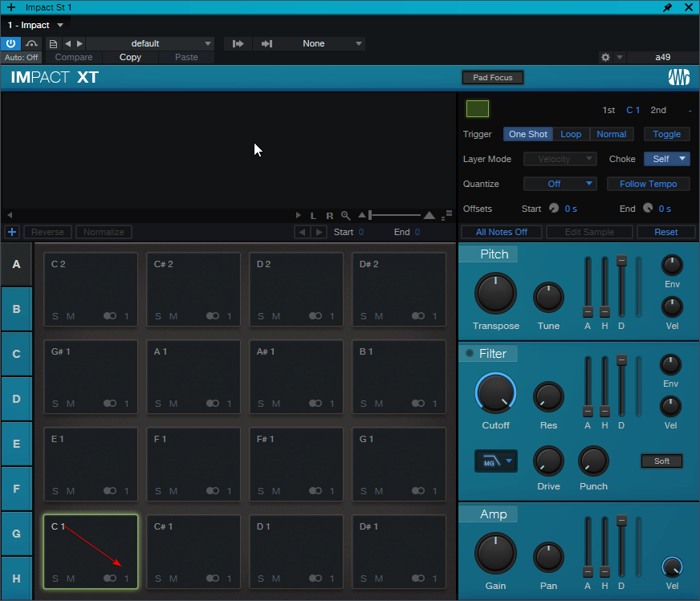Select pad bank E
The height and width of the screenshot is (601, 700).
16,444
